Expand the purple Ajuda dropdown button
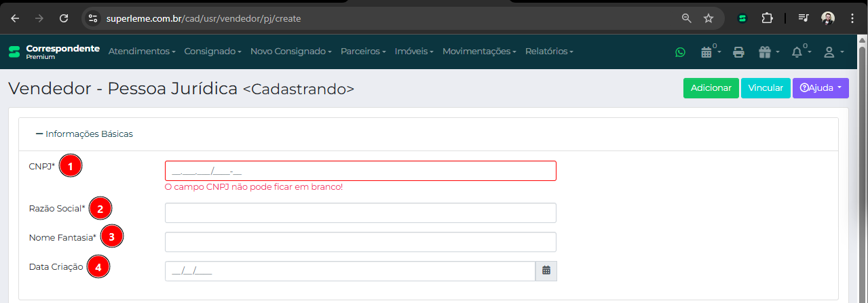Viewport: 868px width, 303px height. tap(820, 88)
